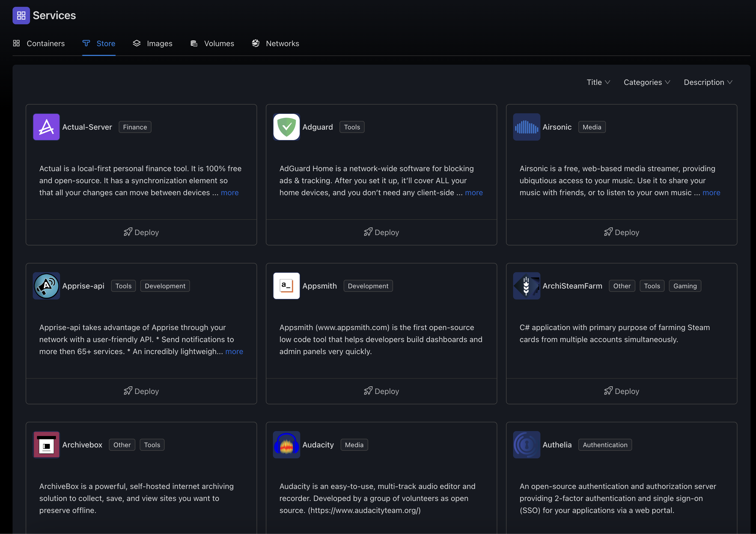Click the Archivebox title text
The width and height of the screenshot is (756, 534).
click(x=82, y=445)
